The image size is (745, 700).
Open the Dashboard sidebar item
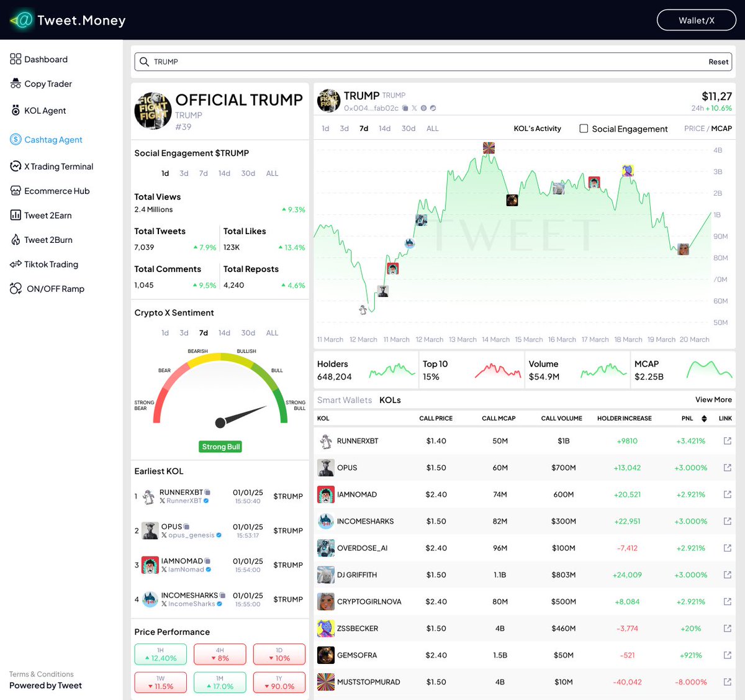point(39,59)
